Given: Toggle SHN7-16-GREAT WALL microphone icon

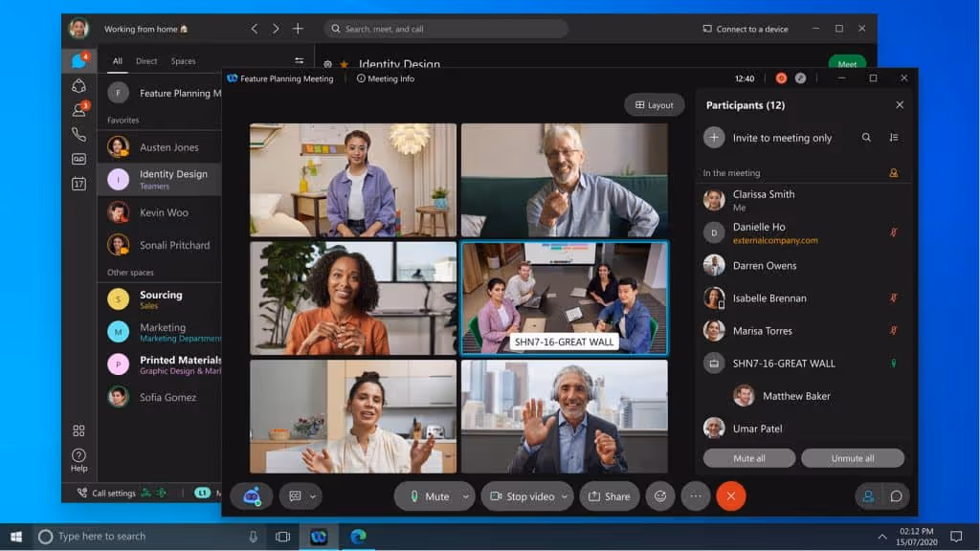Looking at the screenshot, I should click(894, 363).
